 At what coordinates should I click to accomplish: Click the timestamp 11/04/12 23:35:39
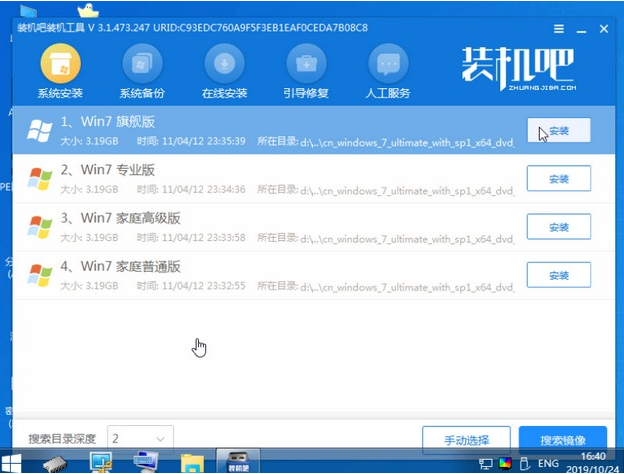203,141
